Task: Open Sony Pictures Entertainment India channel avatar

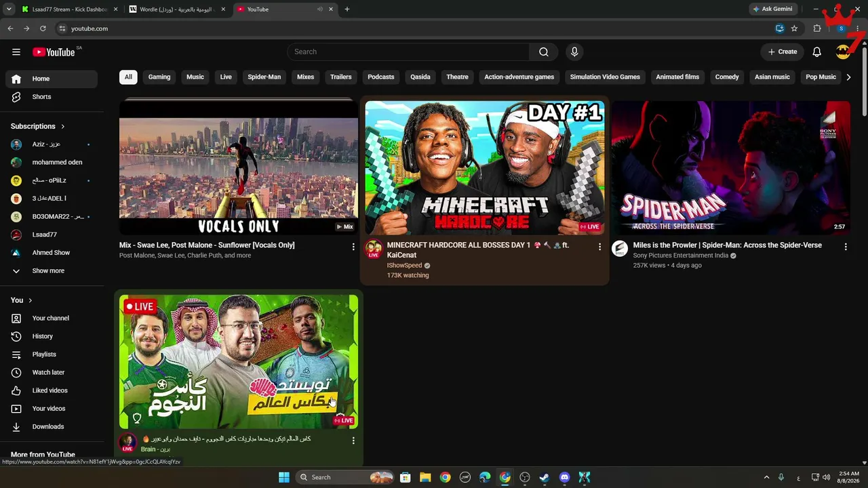Action: point(620,249)
